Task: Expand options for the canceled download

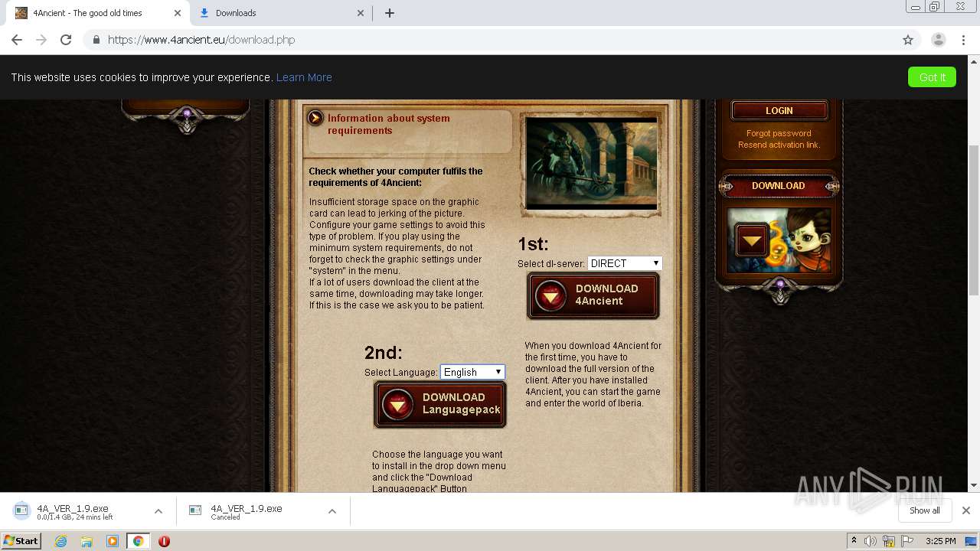Action: click(332, 511)
